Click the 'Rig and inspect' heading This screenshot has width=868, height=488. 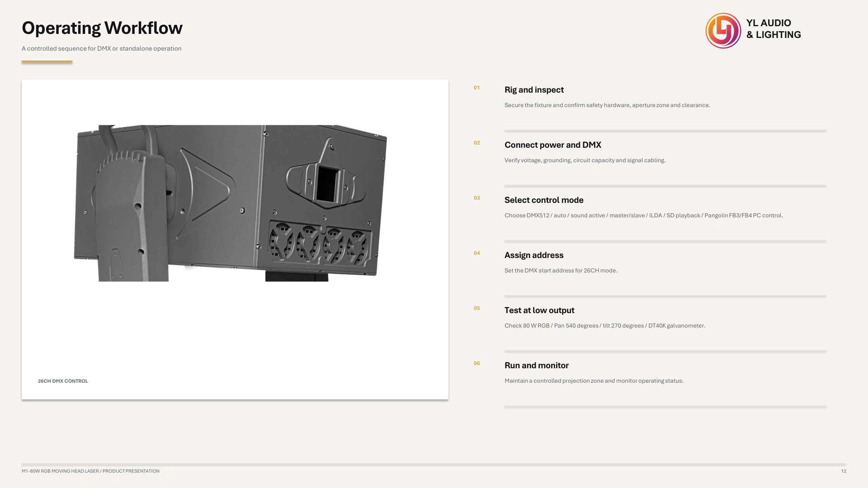point(534,90)
